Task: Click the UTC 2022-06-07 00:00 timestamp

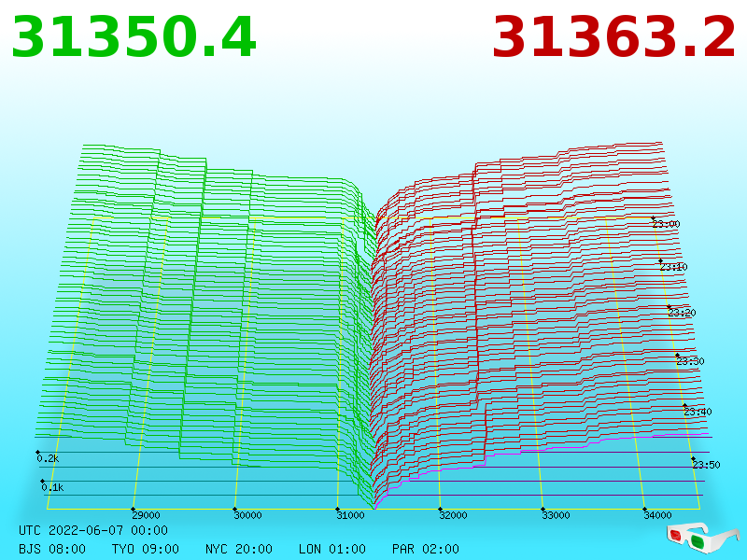Action: (x=93, y=530)
